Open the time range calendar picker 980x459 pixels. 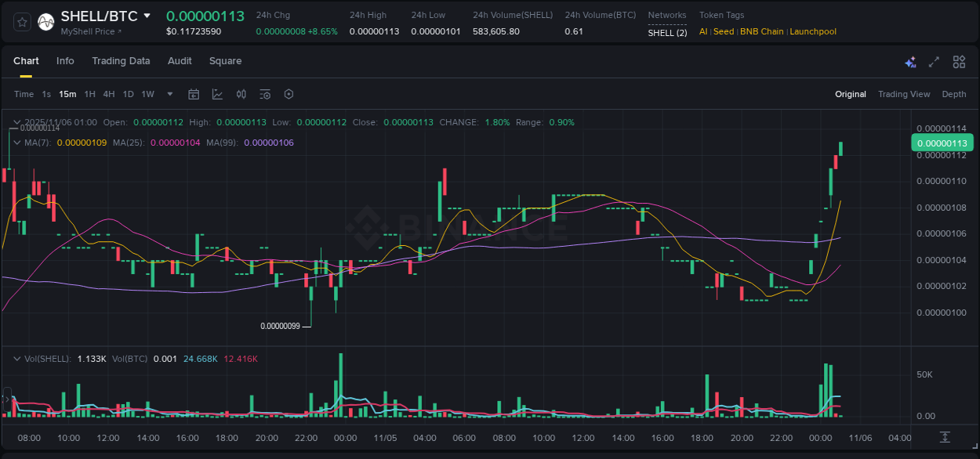pos(194,94)
